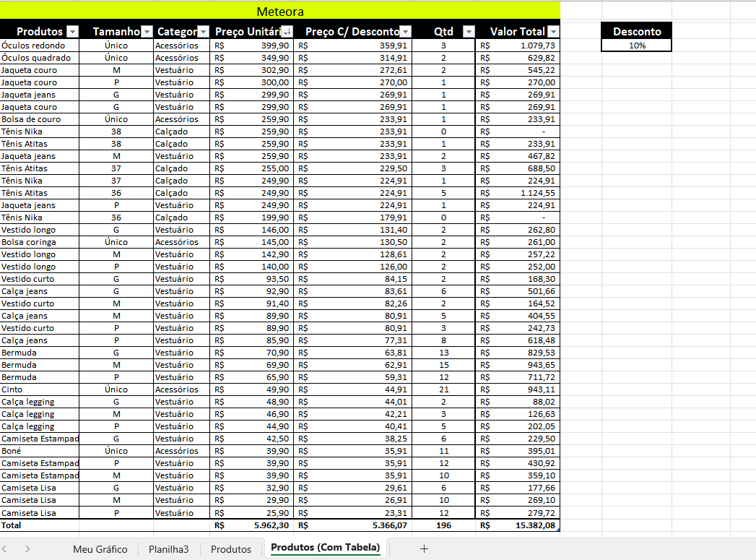Select the Óculos redondo product cell
The width and height of the screenshot is (756, 560).
pos(40,46)
